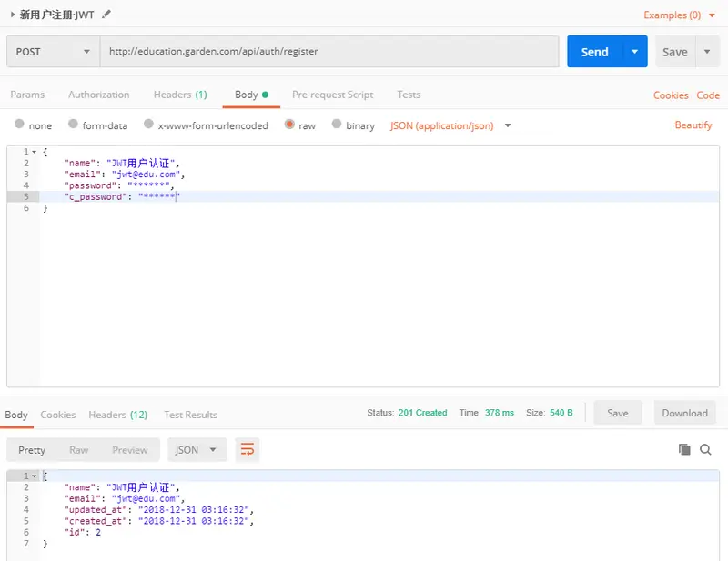The image size is (728, 561).
Task: Open the JSON (application/json) content type dropdown
Action: point(450,125)
